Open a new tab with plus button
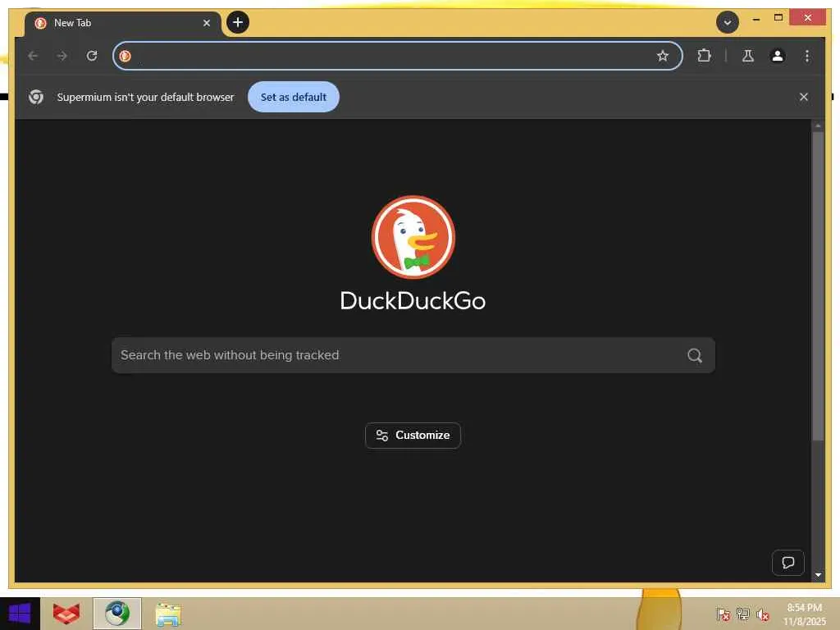 [x=238, y=22]
